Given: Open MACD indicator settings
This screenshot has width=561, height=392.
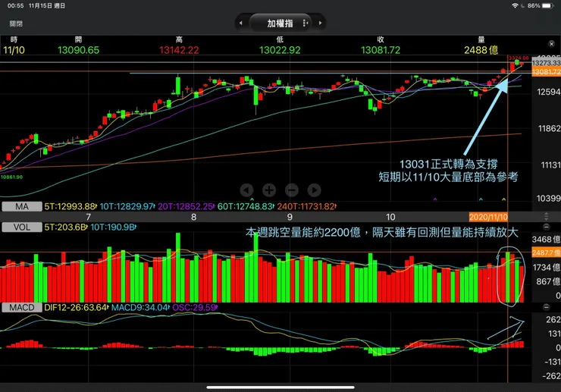Looking at the screenshot, I should tap(22, 308).
